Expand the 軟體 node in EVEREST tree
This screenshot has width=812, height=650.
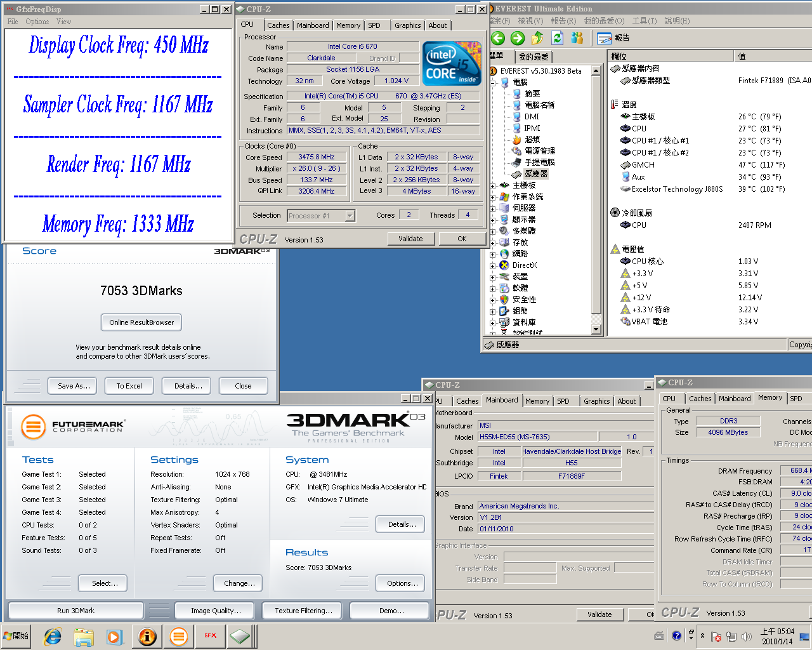pos(493,289)
